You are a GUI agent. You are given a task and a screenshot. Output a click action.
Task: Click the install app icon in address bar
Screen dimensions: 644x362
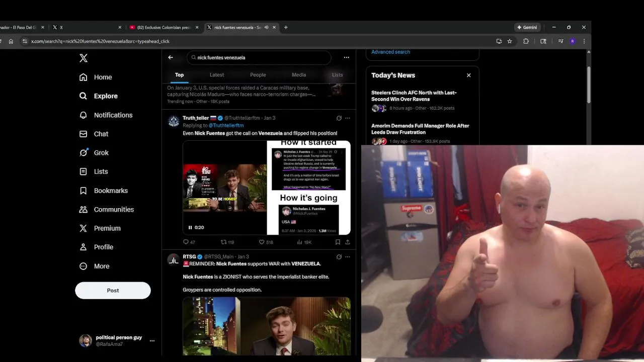coord(499,41)
